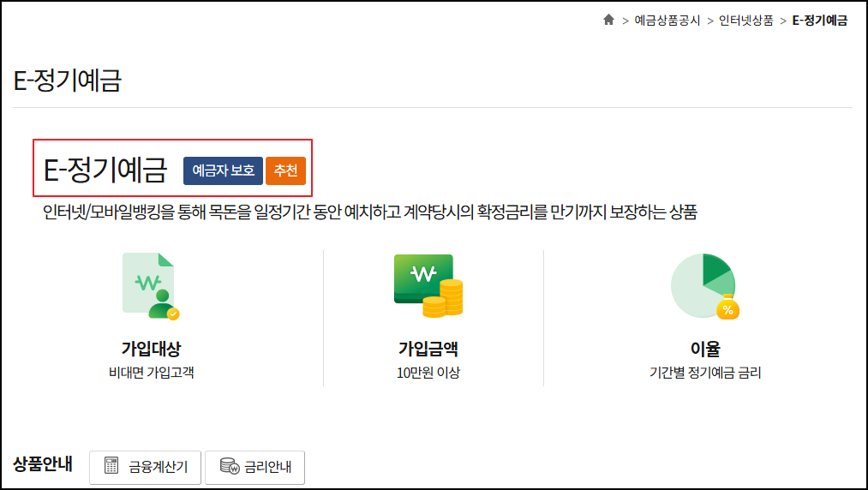
Task: Select E-정기예금 breadcrumb item
Action: click(819, 21)
